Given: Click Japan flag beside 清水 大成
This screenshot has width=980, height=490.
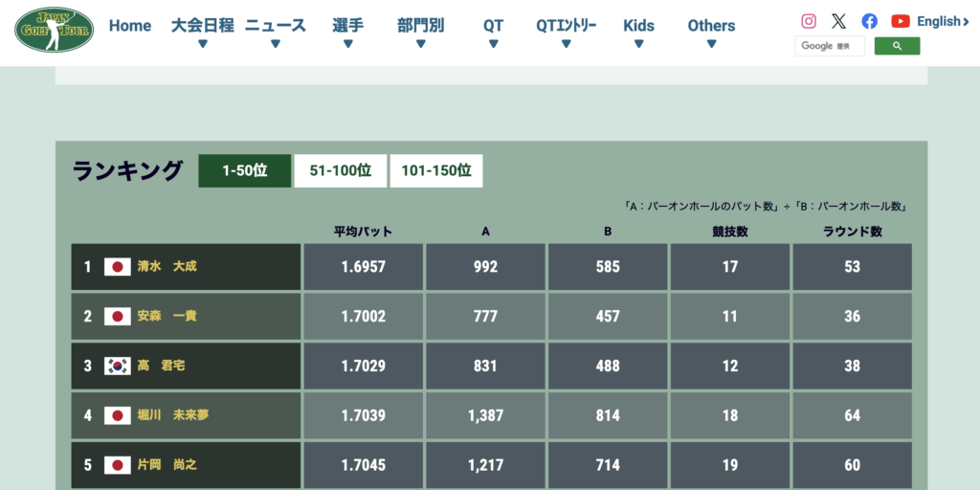Looking at the screenshot, I should tap(118, 267).
